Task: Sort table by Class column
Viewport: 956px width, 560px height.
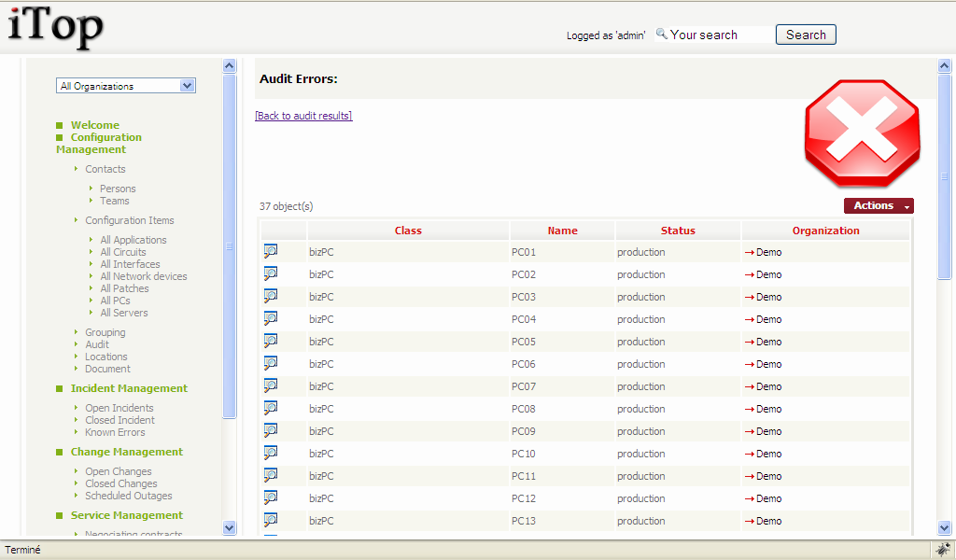Action: [408, 231]
